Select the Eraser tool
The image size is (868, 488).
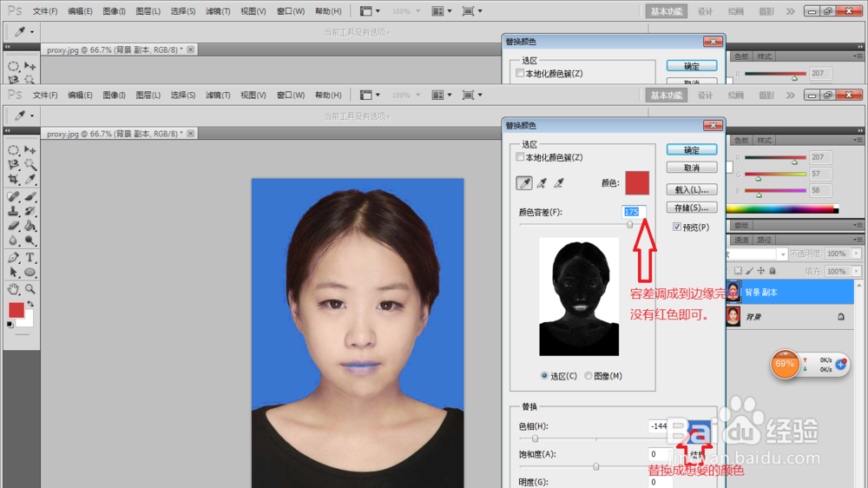point(13,226)
